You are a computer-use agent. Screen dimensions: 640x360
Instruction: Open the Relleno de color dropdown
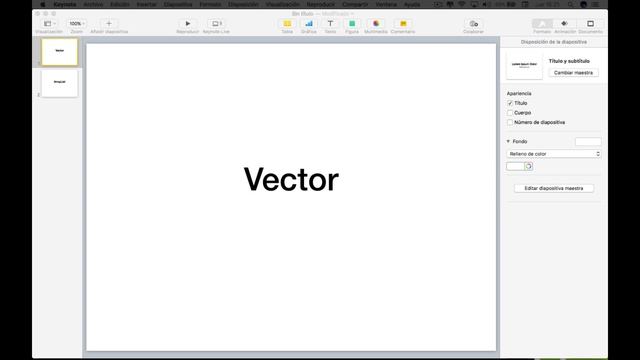(553, 154)
